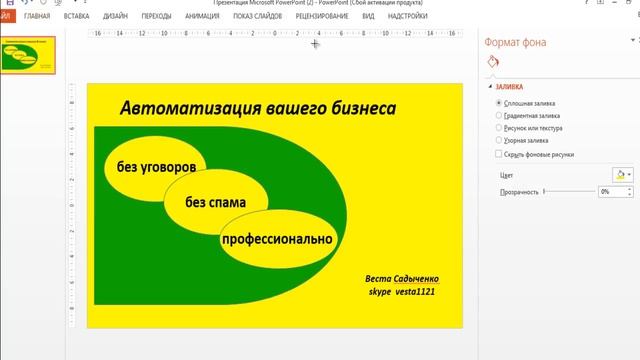
Task: Switch to the ВСТАВКА tab
Action: pos(76,16)
